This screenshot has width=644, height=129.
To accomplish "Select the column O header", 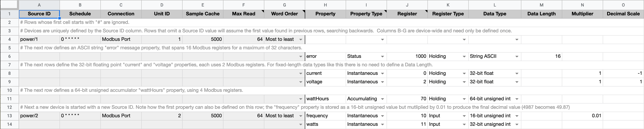I will pyautogui.click(x=623, y=5).
